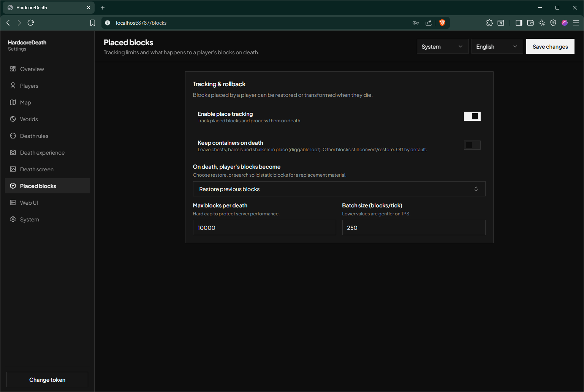The height and width of the screenshot is (392, 584).
Task: Toggle Enable place tracking switch
Action: (x=472, y=116)
